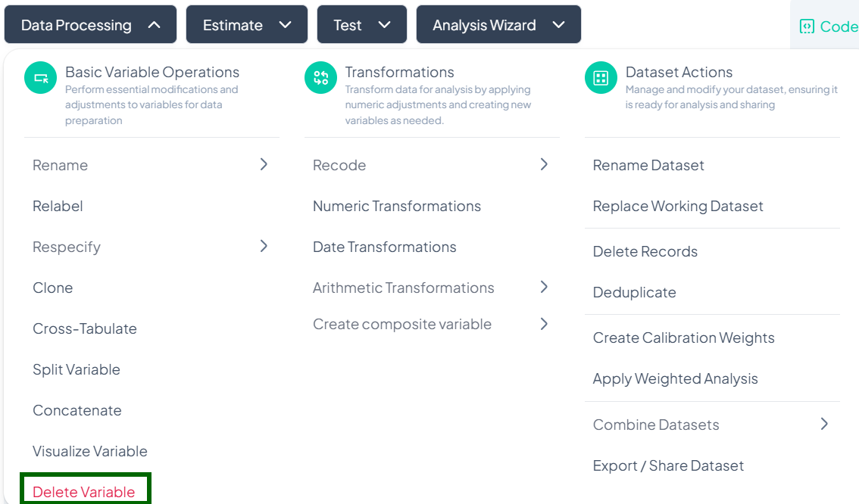The width and height of the screenshot is (859, 504).
Task: Select Deduplicate from Dataset Actions
Action: 635,292
